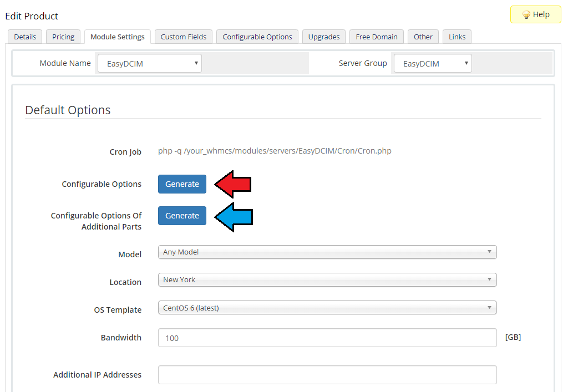Click the [GB] unit label
This screenshot has height=392, width=568.
(x=513, y=337)
